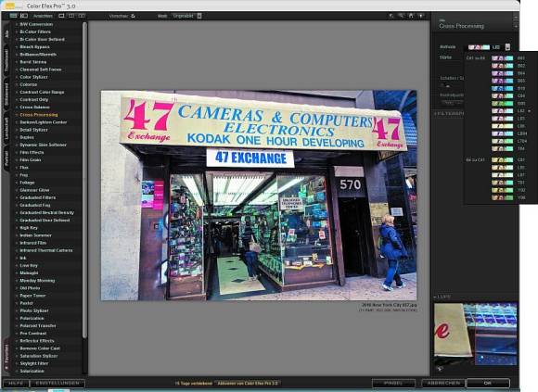538x392 pixels.
Task: Select the zoom magnifier tool
Action: (x=401, y=16)
